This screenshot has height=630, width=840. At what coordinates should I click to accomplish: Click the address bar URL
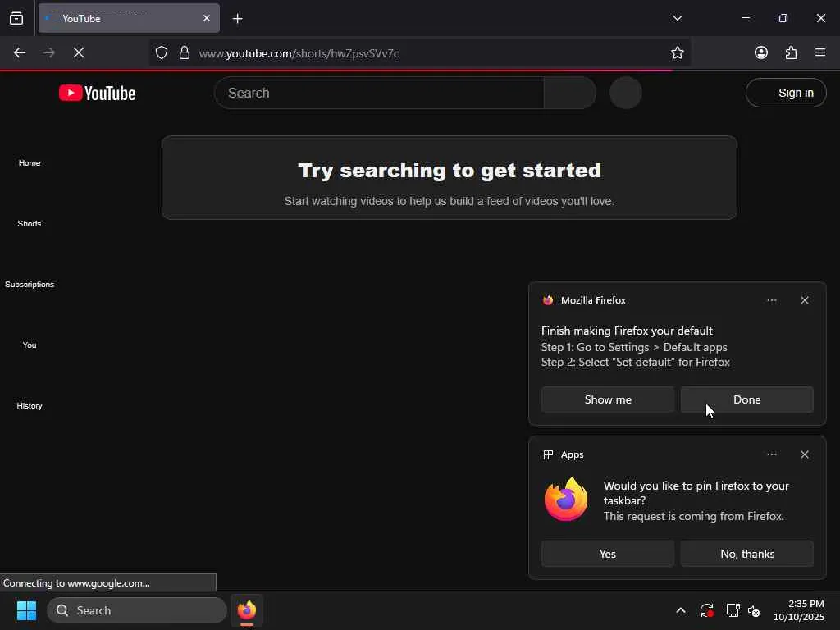299,53
